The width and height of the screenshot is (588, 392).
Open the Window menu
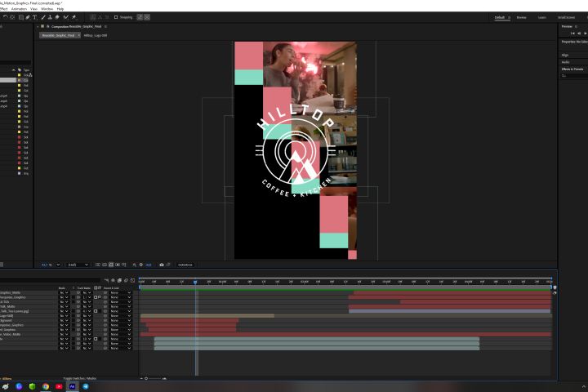[x=47, y=9]
